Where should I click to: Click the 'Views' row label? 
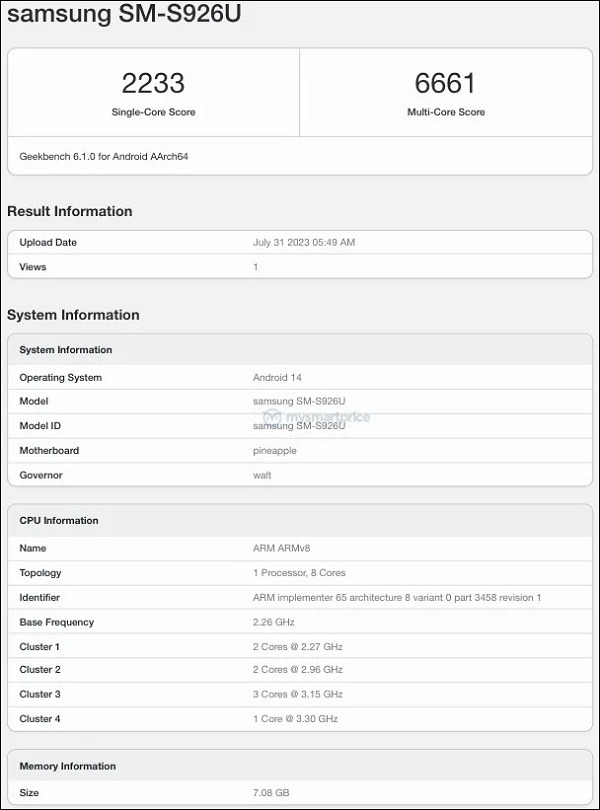33,267
